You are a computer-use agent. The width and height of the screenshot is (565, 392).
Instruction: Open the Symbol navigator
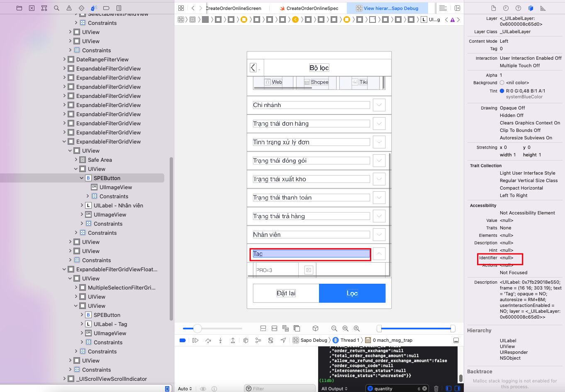tap(44, 8)
